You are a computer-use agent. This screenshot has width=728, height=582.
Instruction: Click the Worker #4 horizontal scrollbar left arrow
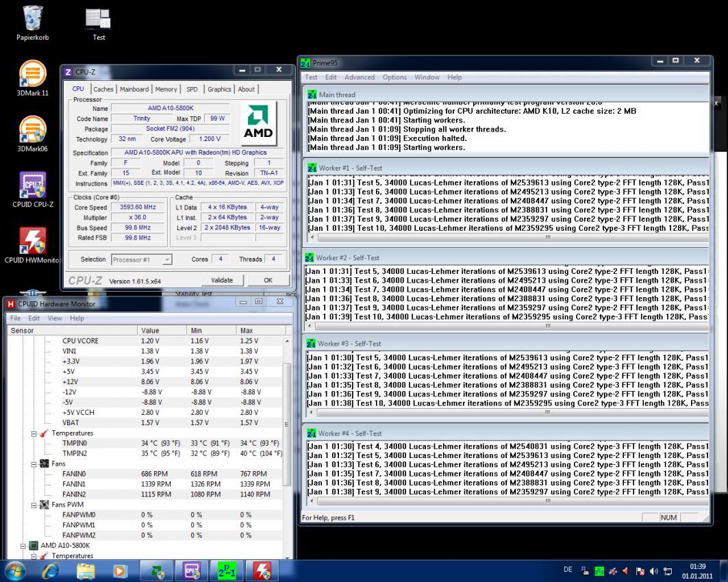tap(311, 501)
